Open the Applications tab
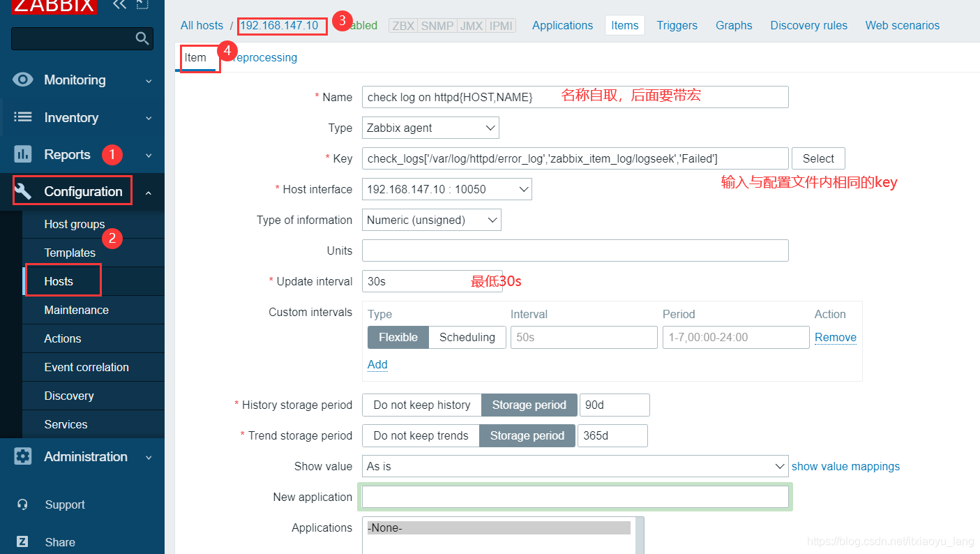 562,25
